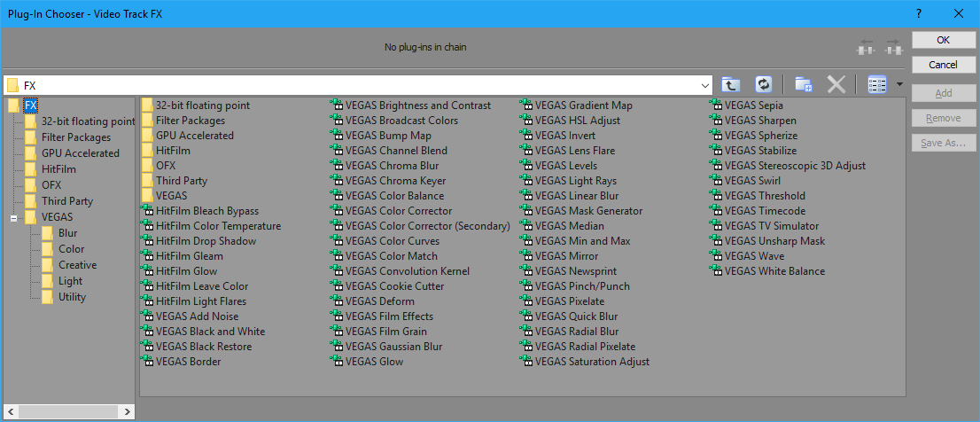This screenshot has height=422, width=980.
Task: Select VEGAS White Balance plug-in
Action: pyautogui.click(x=767, y=270)
